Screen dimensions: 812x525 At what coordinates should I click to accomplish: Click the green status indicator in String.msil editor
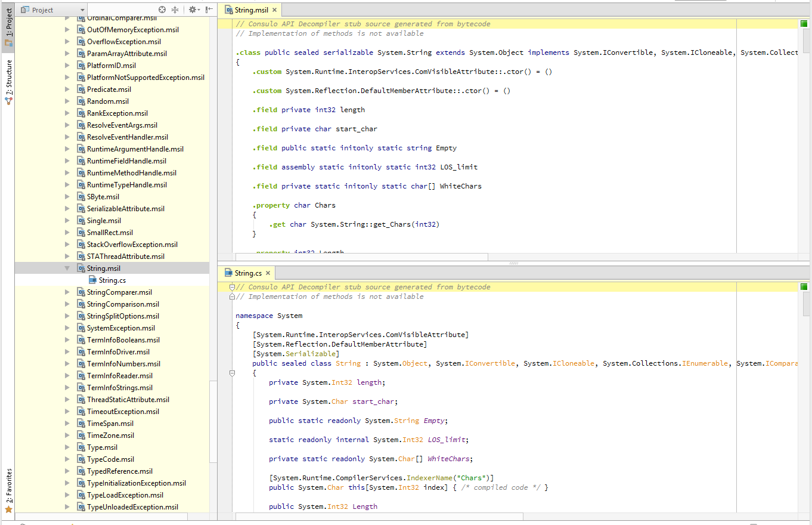tap(804, 24)
